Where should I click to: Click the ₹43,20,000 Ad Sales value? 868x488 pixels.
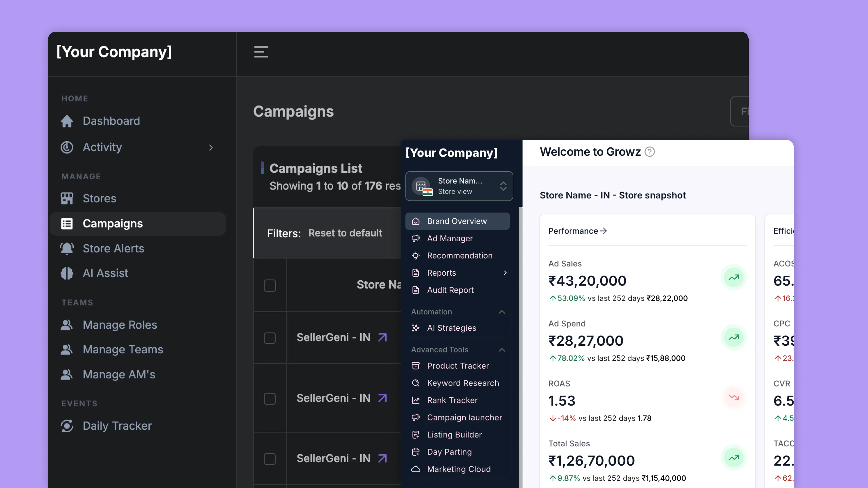tap(587, 281)
